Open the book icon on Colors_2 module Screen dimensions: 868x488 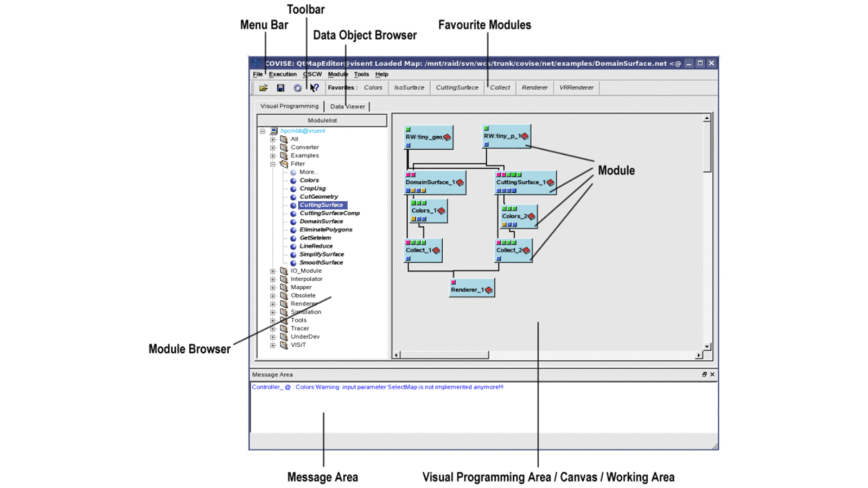point(532,216)
